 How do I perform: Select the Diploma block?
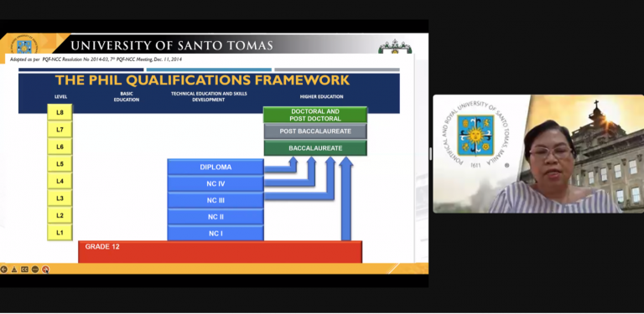216,167
